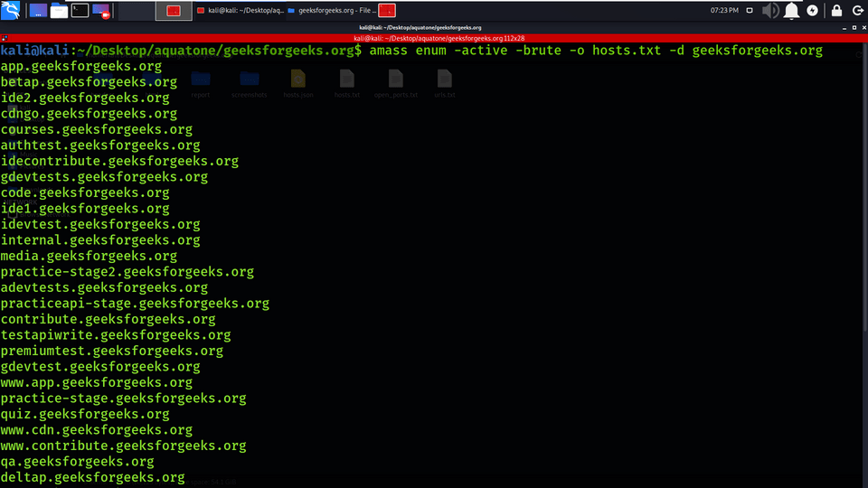Click the line idevtest.geeksforgeeks.org

click(100, 225)
